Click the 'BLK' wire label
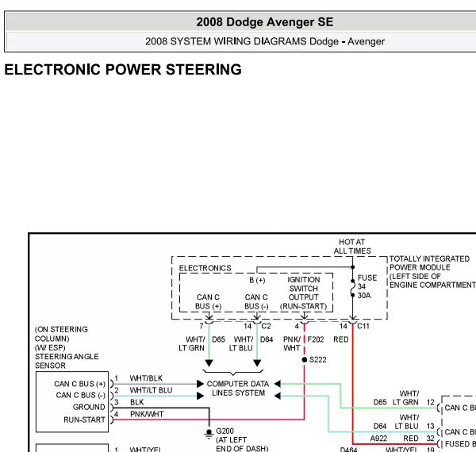The image size is (476, 452). 137,402
